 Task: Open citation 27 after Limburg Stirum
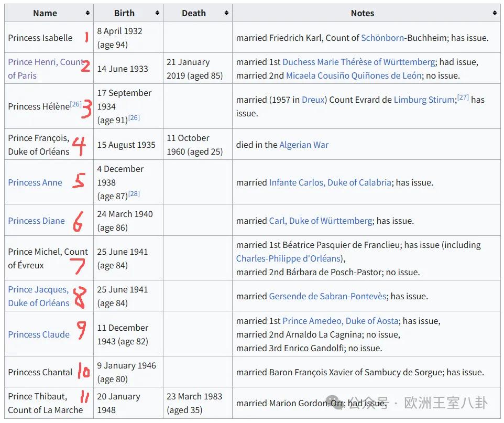point(463,97)
